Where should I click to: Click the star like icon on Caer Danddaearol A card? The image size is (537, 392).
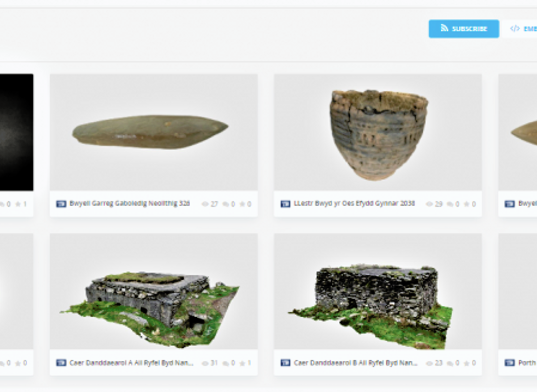(242, 363)
